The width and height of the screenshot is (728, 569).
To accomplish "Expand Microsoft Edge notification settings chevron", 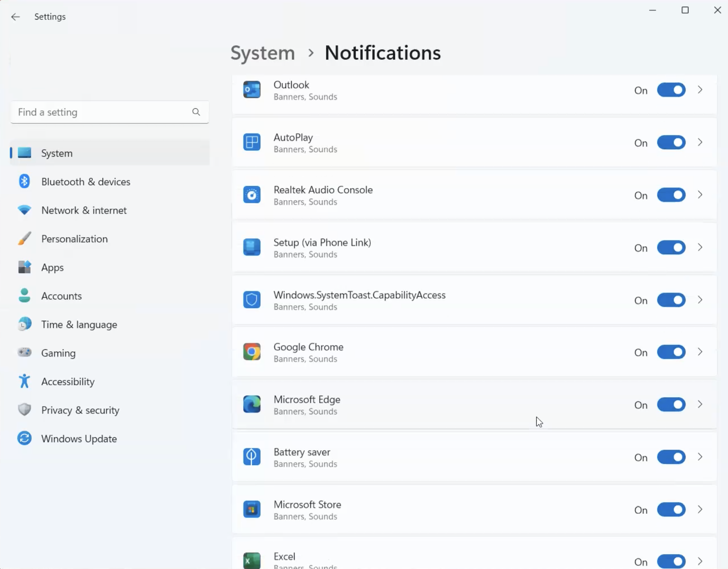I will [700, 404].
